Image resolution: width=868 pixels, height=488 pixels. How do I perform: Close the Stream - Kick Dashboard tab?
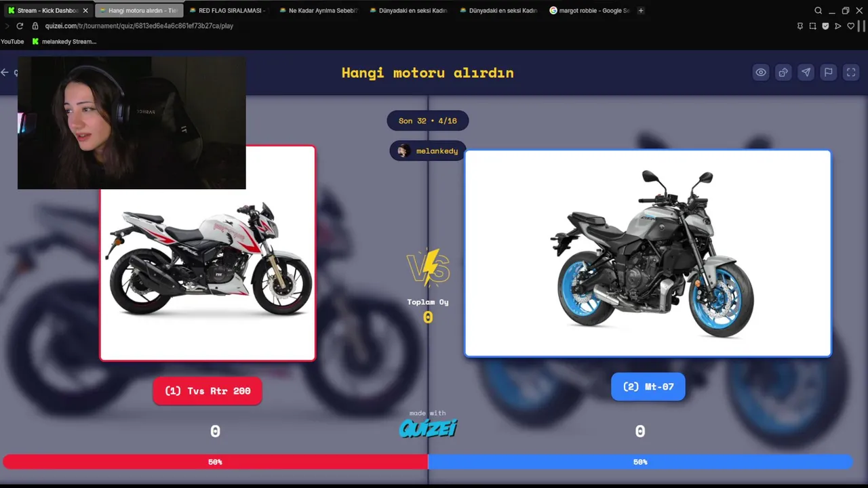coord(85,10)
